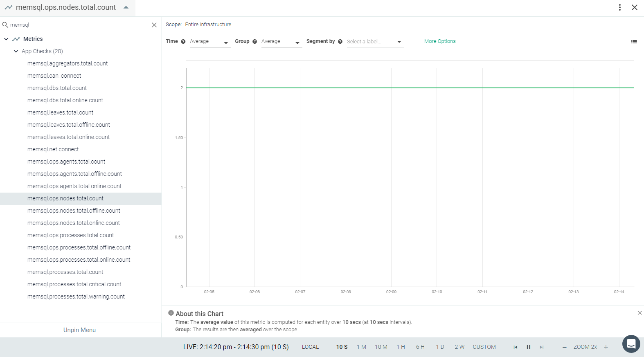Select the 10 S time range
This screenshot has height=357, width=644.
point(342,347)
